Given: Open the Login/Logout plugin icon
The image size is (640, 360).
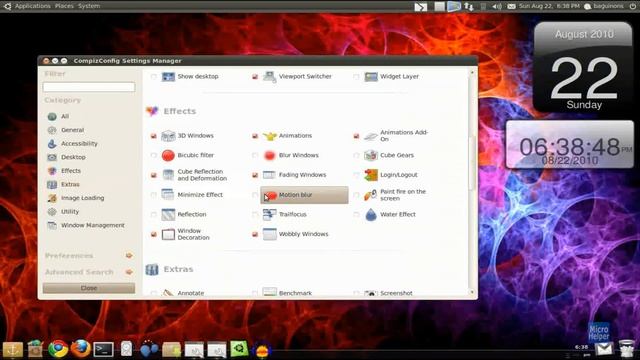Looking at the screenshot, I should coord(371,175).
